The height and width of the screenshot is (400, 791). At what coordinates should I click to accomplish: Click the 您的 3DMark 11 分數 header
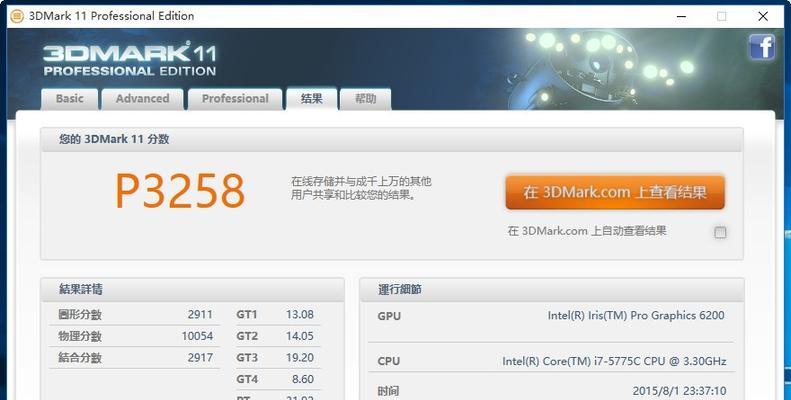tap(391, 140)
